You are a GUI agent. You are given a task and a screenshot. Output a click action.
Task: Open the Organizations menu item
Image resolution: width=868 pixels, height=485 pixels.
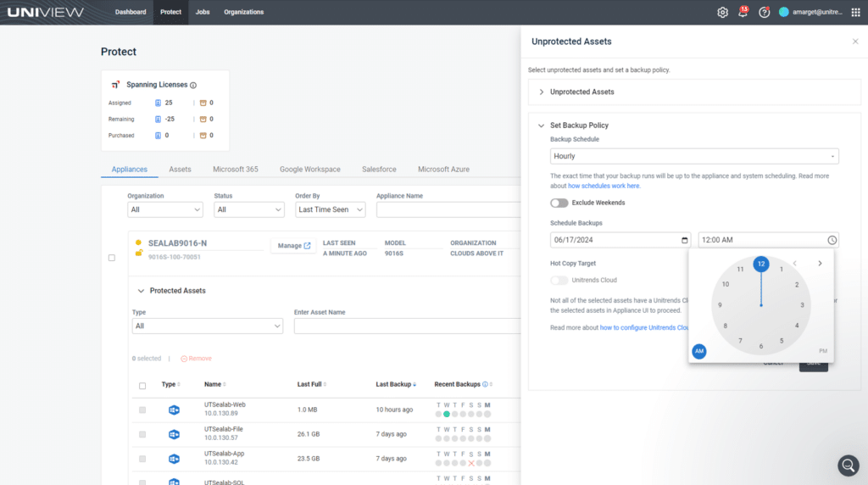coord(243,12)
